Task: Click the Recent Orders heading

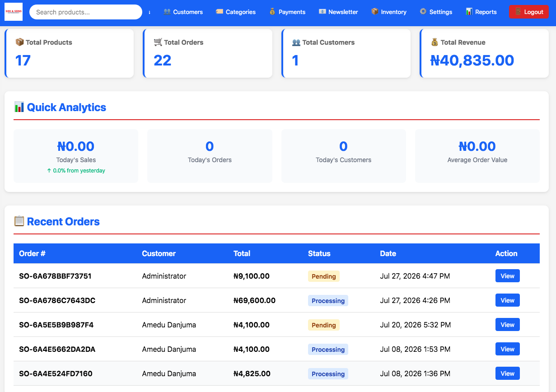Action: click(x=57, y=222)
